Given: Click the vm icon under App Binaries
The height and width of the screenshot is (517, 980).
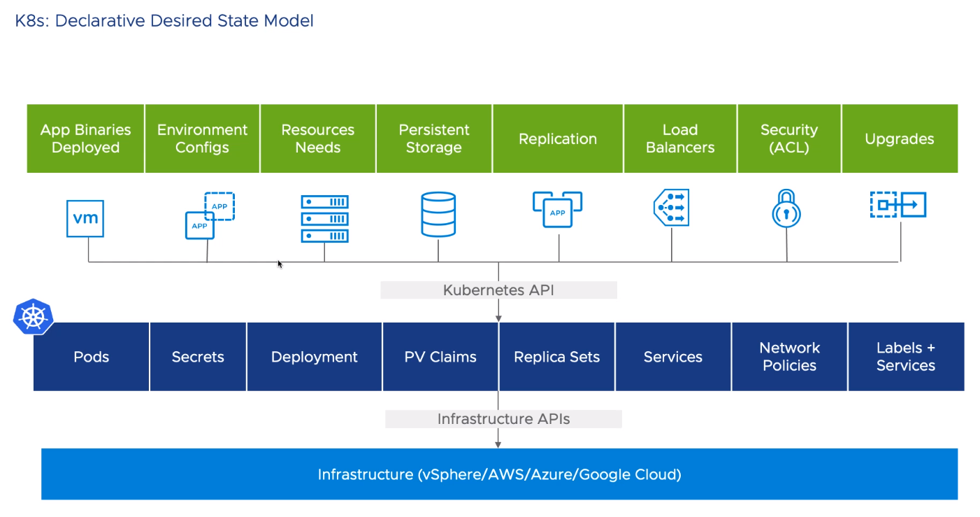Looking at the screenshot, I should (85, 218).
